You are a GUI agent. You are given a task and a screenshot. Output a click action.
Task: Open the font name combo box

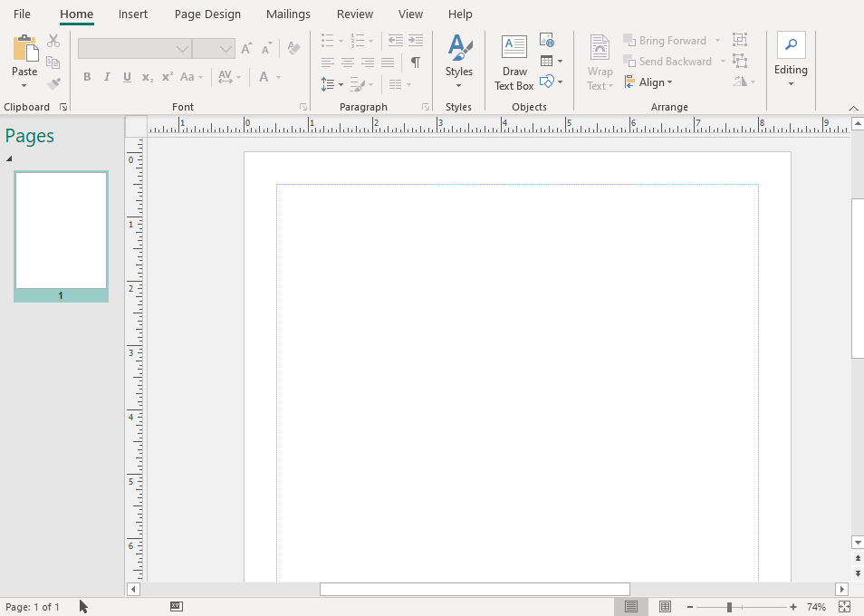click(134, 49)
